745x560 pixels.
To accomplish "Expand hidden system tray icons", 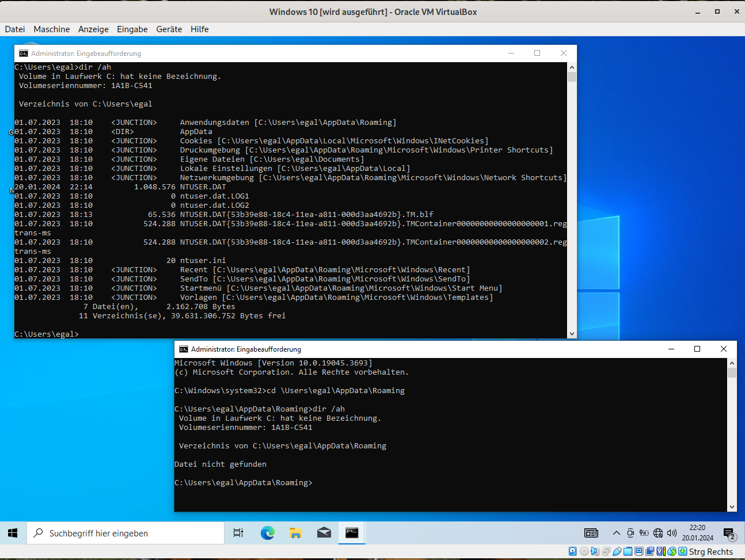I will click(x=616, y=533).
